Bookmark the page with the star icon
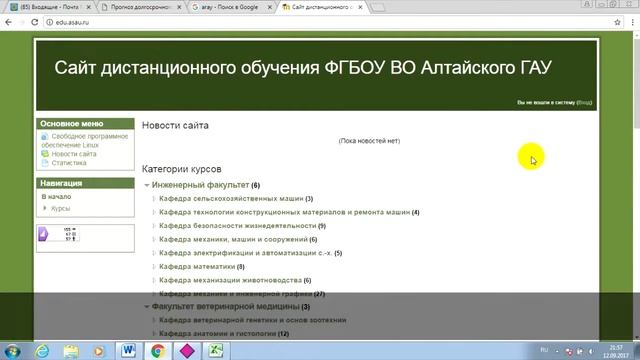640x360 pixels. pyautogui.click(x=617, y=22)
